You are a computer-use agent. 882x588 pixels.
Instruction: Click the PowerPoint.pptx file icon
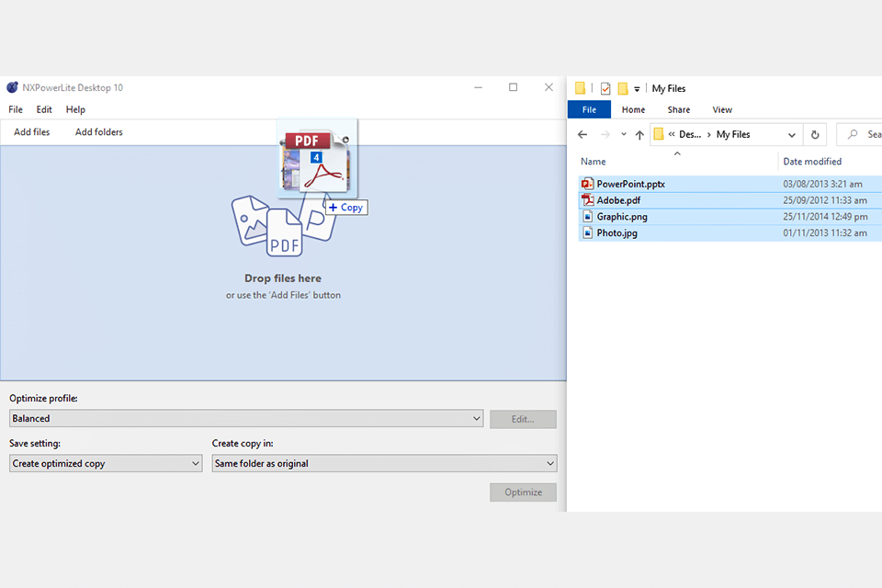588,184
